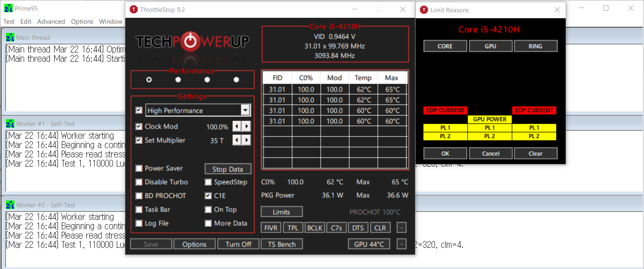Decrease Set Multiplier with the left arrow
This screenshot has height=269, width=644.
(x=237, y=140)
